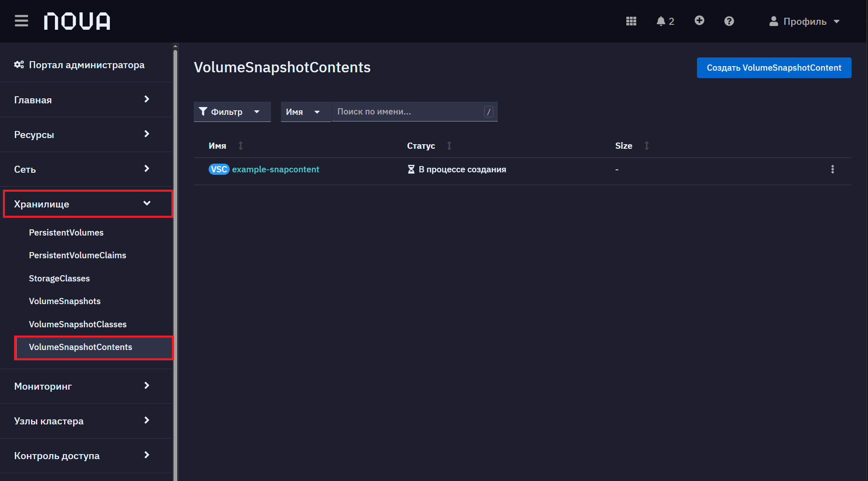Open the hamburger navigation menu
The image size is (868, 481).
click(x=21, y=21)
